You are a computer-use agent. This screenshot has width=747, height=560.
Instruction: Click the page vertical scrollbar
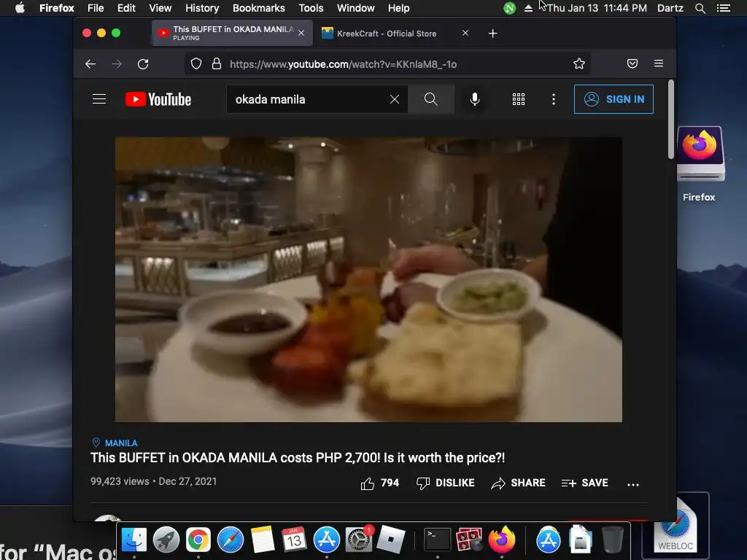point(671,120)
